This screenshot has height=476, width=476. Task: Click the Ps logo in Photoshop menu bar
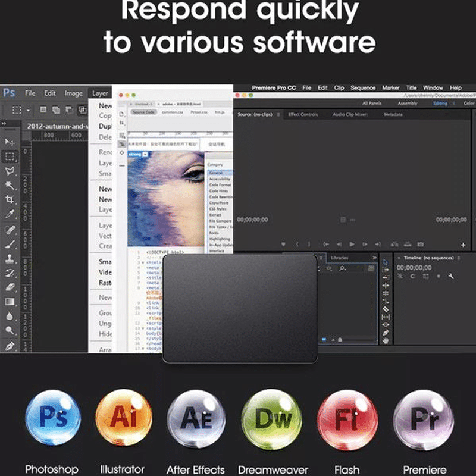(9, 93)
